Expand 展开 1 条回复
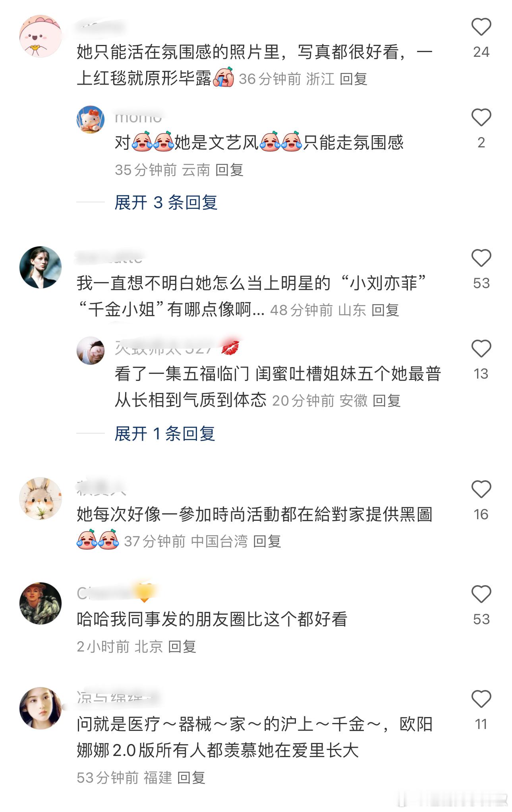The image size is (512, 812). coord(164,433)
